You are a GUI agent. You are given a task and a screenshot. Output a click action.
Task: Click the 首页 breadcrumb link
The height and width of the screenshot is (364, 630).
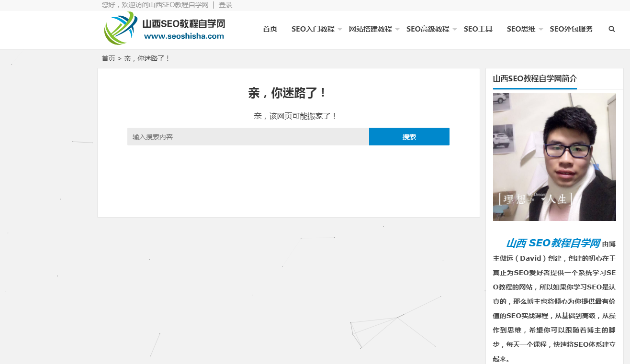click(108, 58)
